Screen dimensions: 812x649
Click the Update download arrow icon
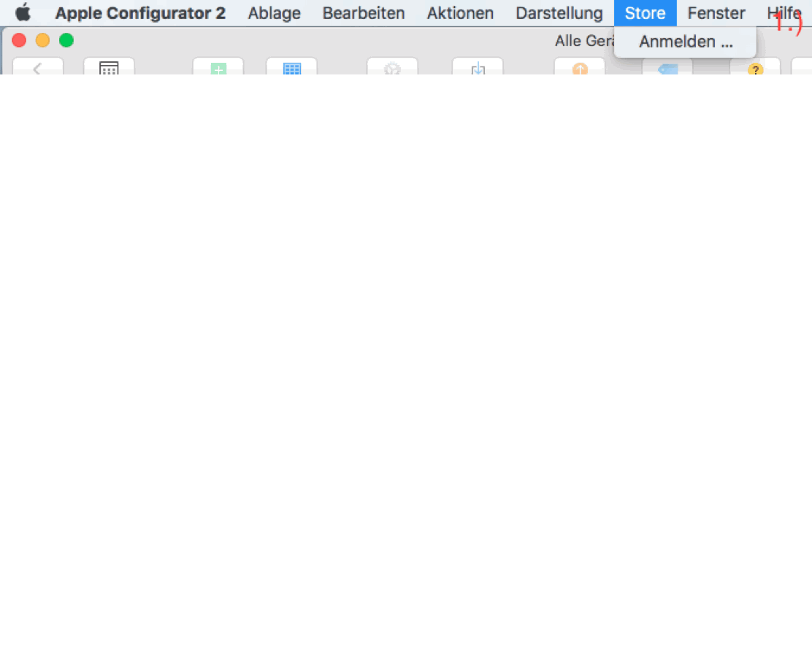[x=478, y=68]
